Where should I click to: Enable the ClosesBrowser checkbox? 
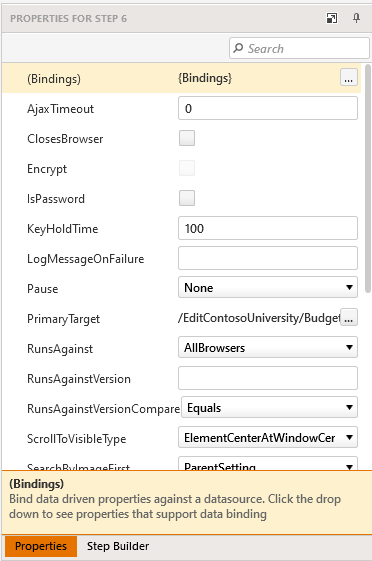(187, 138)
